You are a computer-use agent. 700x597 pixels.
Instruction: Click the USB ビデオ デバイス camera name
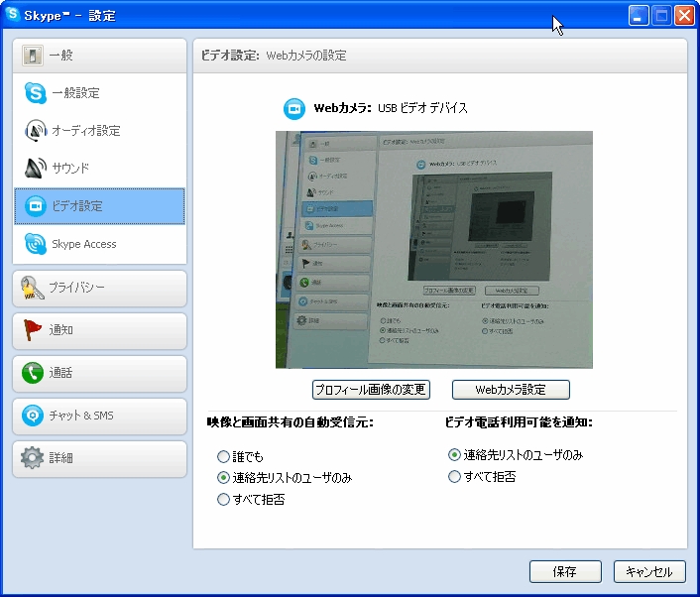(422, 108)
